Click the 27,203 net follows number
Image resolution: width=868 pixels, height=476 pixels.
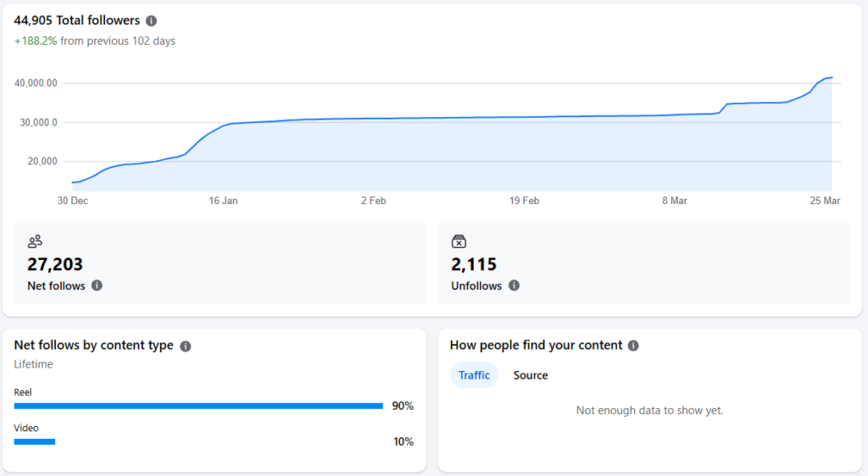pyautogui.click(x=55, y=264)
